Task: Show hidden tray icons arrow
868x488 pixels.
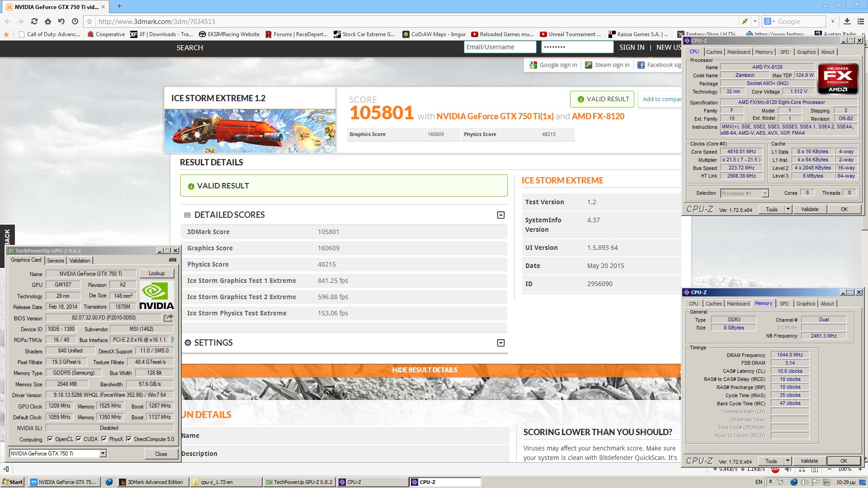Action: click(x=770, y=482)
